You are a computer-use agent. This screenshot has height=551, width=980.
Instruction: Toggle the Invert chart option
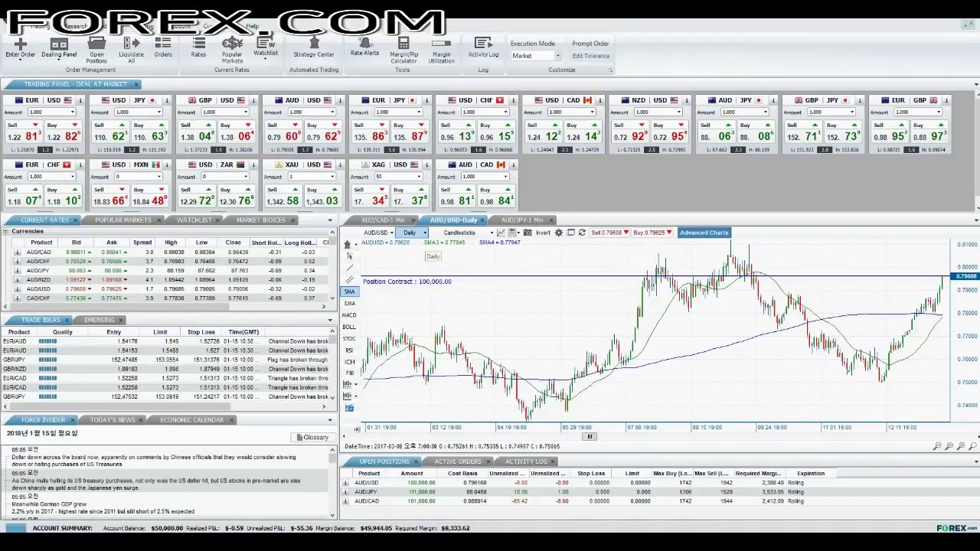(x=543, y=233)
